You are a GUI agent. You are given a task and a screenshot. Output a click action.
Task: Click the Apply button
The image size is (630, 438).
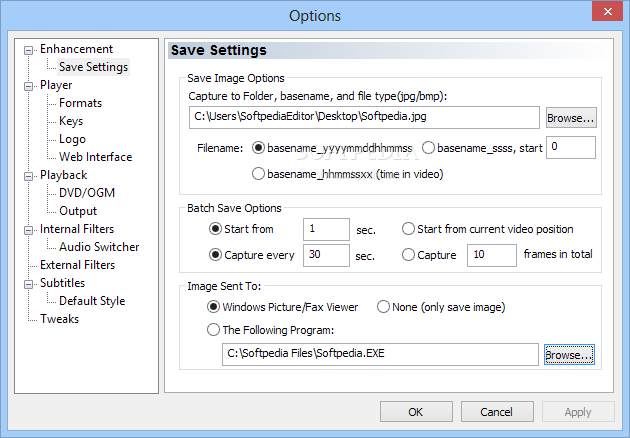[578, 412]
